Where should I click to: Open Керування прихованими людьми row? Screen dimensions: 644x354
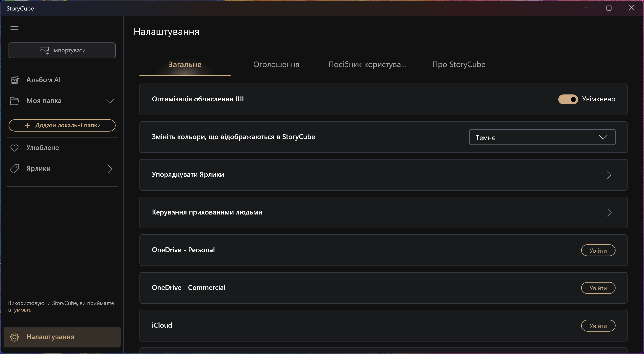383,213
